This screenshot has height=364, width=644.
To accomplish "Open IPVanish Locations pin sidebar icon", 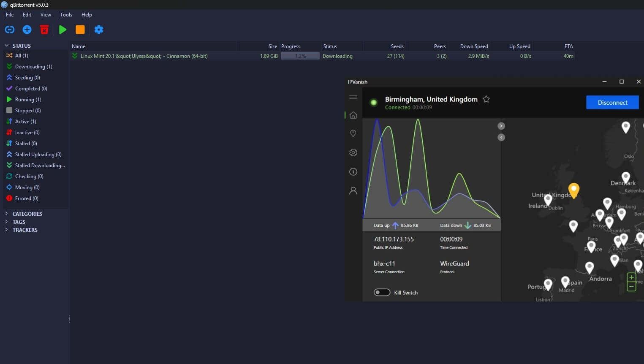I will click(x=353, y=133).
